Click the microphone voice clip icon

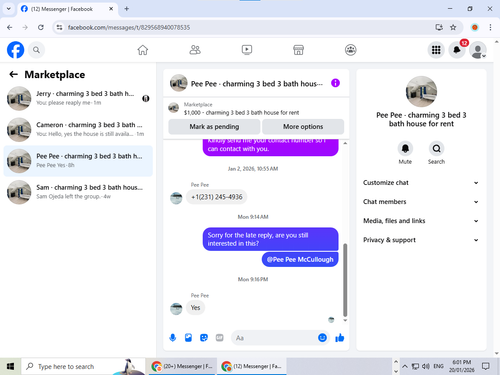click(173, 338)
